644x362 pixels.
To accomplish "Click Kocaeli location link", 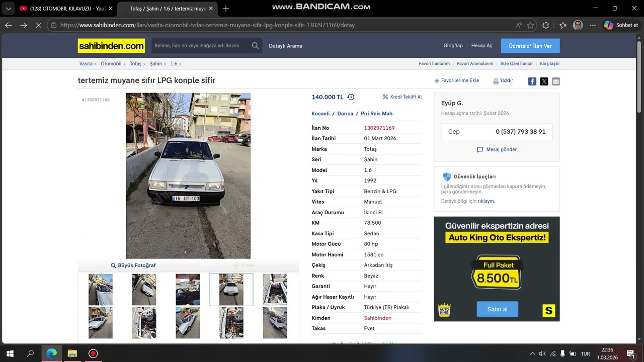I will tap(320, 114).
